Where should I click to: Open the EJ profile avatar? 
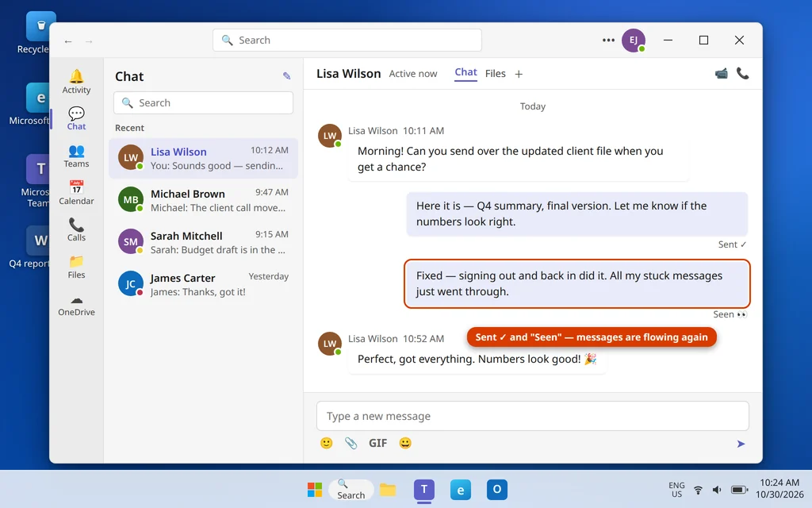pos(634,40)
